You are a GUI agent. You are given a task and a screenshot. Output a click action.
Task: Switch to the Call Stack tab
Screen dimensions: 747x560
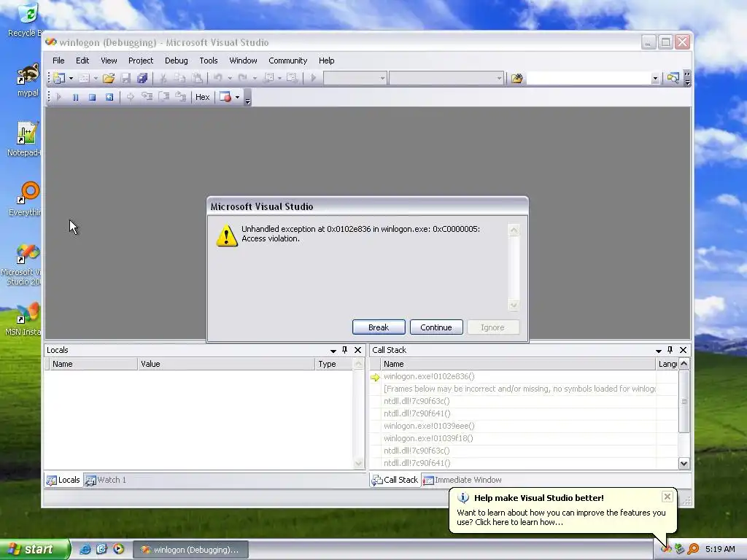click(x=395, y=480)
